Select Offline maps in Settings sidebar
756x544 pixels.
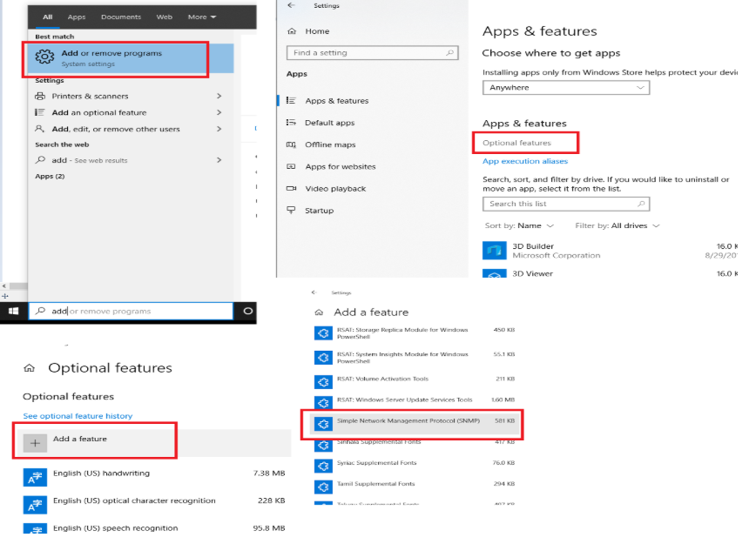(x=330, y=144)
